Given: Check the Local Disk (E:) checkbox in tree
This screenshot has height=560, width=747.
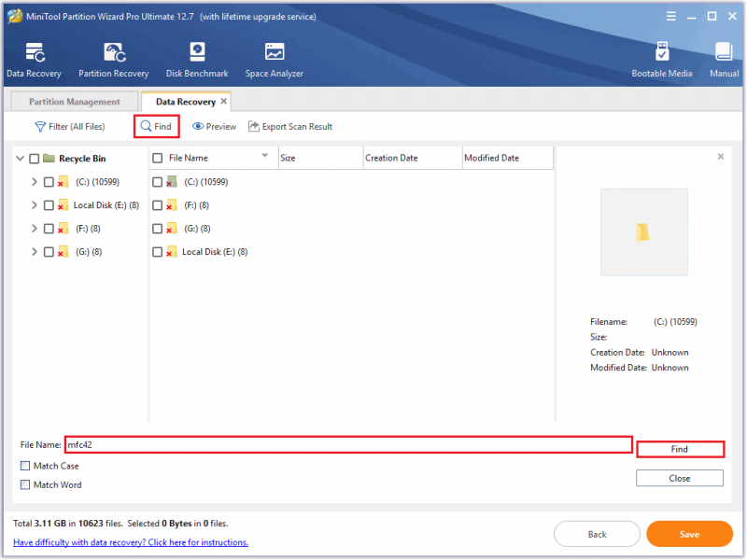Looking at the screenshot, I should [x=49, y=205].
